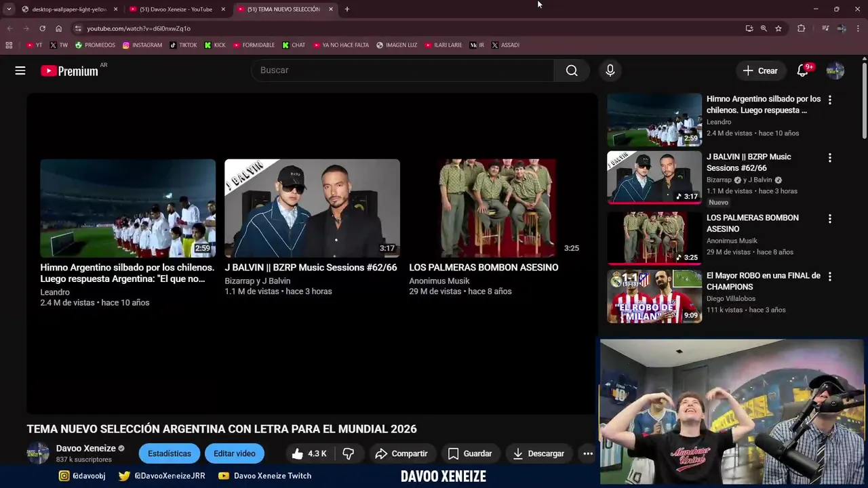Open options for Himno Argentino sidebar video
The image size is (868, 488).
[829, 100]
